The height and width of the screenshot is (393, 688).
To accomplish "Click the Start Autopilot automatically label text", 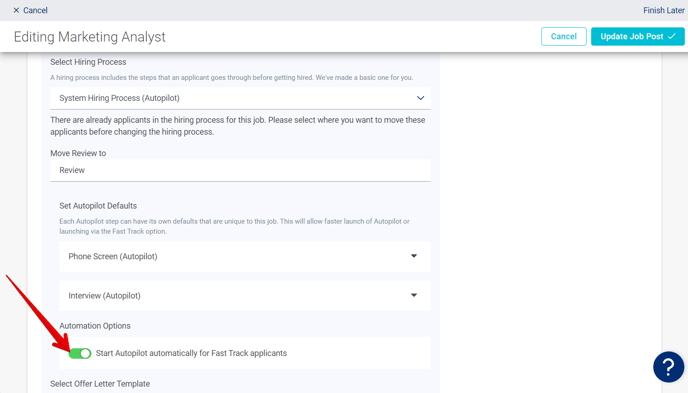I will tap(191, 353).
